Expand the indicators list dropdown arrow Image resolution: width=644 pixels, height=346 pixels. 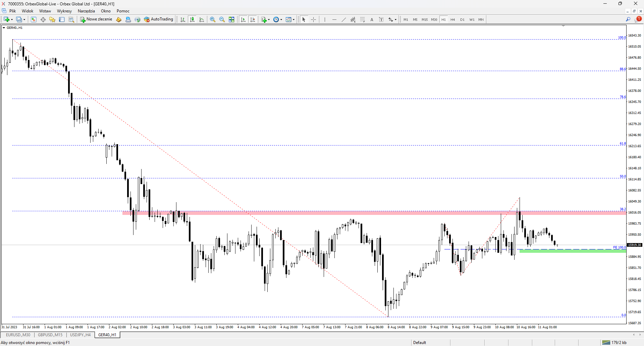269,19
